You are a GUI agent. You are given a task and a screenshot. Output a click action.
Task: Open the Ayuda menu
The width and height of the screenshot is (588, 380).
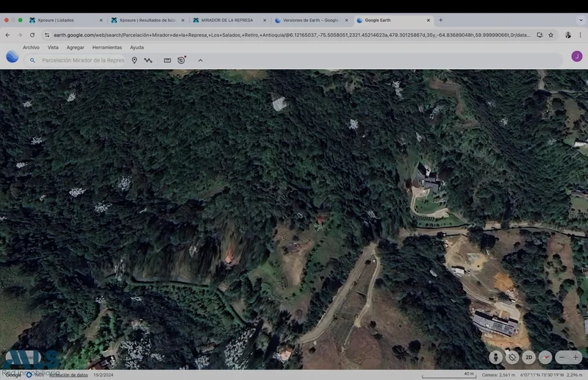pyautogui.click(x=137, y=47)
